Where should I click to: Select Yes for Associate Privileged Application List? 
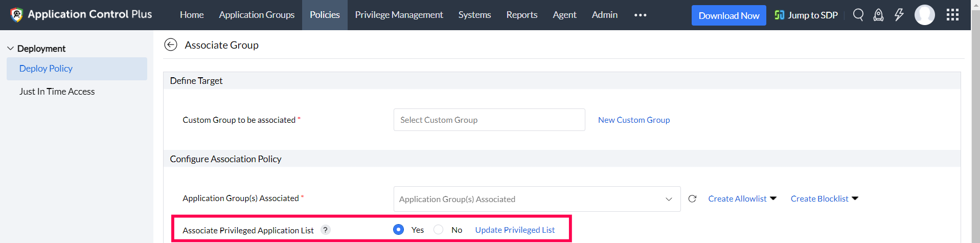(x=399, y=230)
